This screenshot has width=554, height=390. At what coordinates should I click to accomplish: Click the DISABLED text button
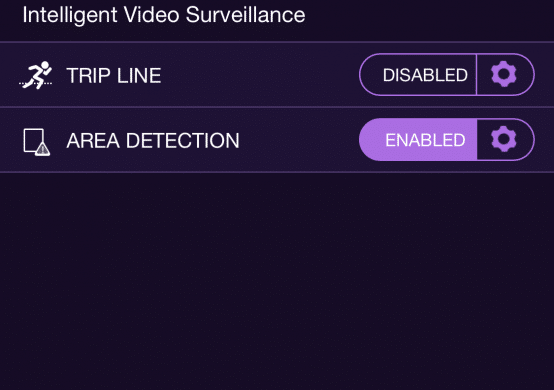[x=425, y=75]
